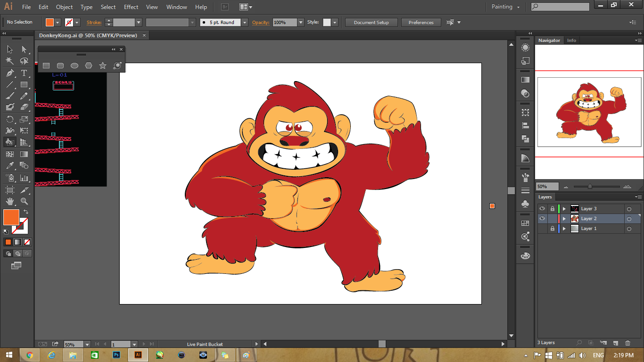Select the Paintbrush tool

click(10, 96)
